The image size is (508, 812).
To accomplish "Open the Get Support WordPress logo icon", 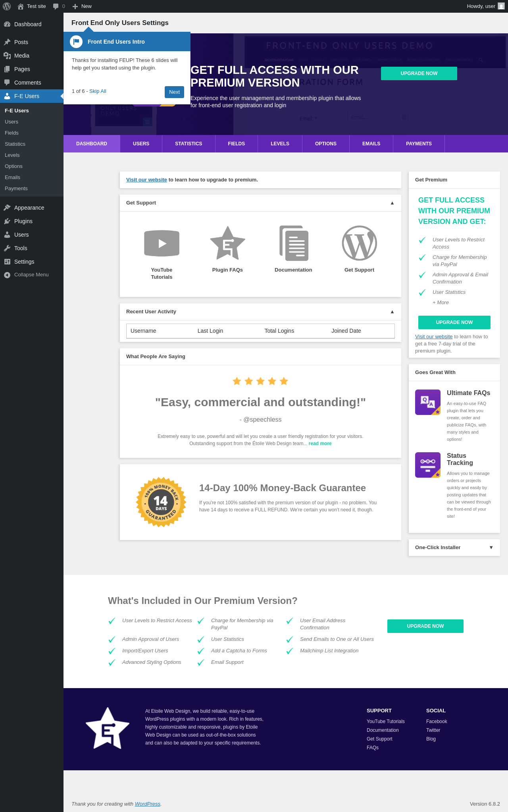I will click(359, 243).
